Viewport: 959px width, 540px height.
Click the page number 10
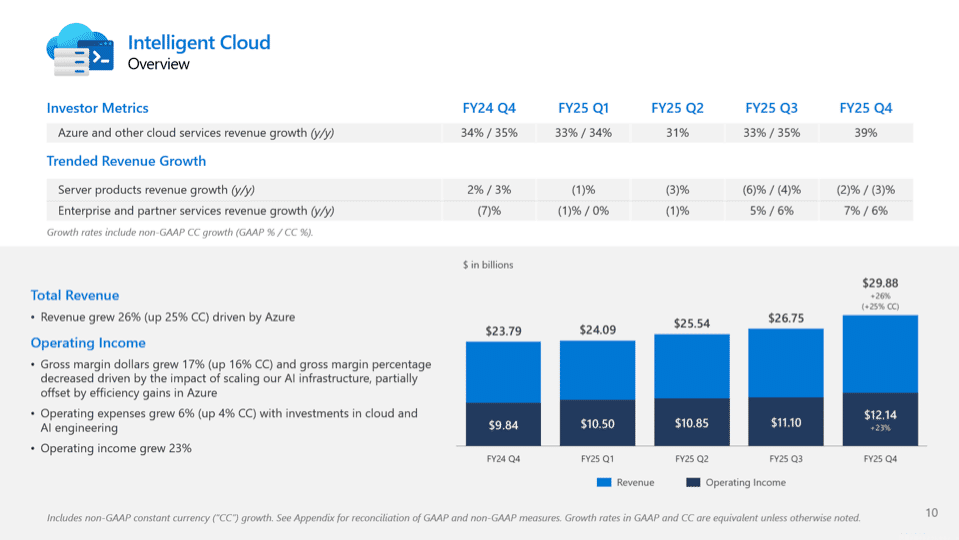pos(931,513)
